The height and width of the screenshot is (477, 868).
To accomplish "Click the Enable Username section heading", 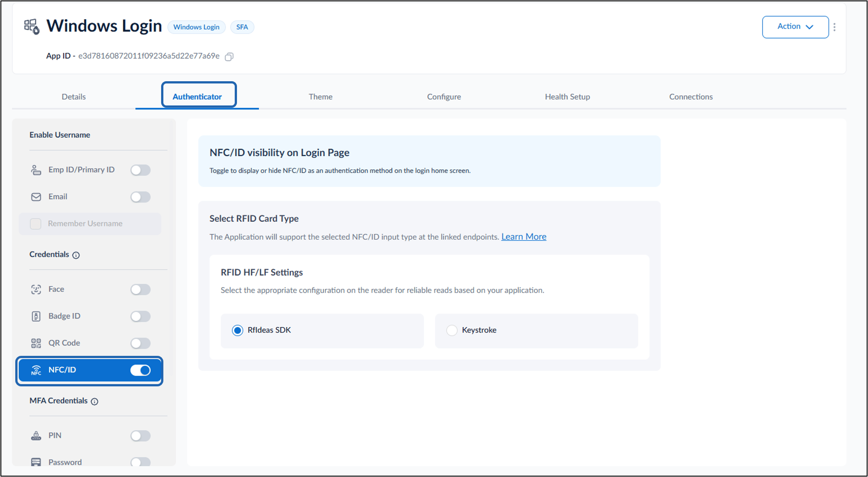I will click(60, 135).
